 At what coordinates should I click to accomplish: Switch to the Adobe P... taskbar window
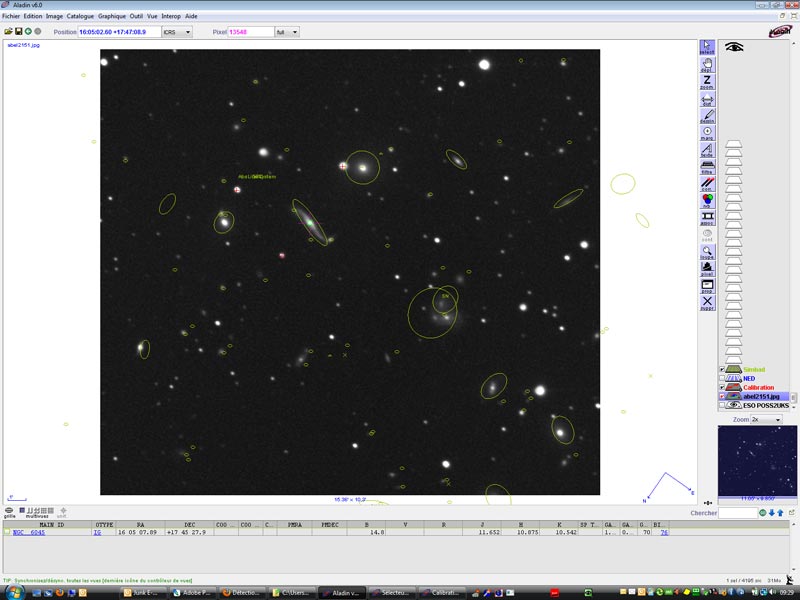192,592
